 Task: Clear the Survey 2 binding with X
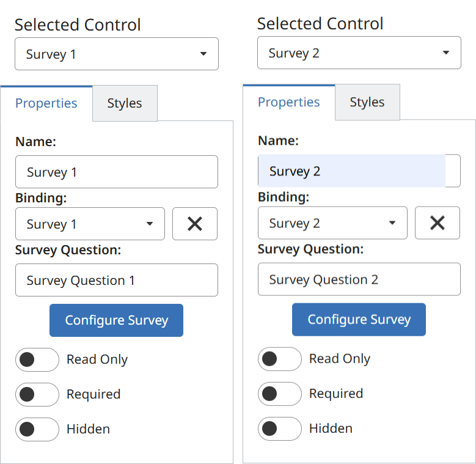click(x=438, y=223)
